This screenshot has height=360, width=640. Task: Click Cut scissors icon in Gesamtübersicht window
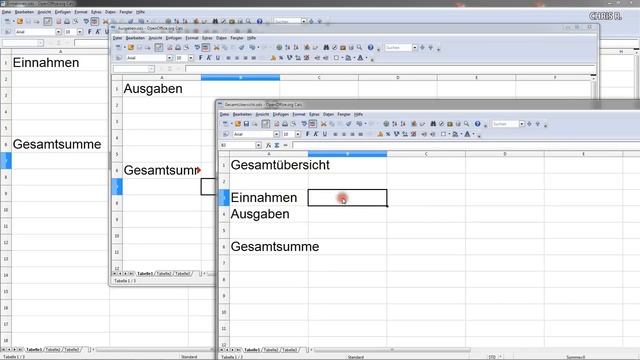[x=323, y=124]
